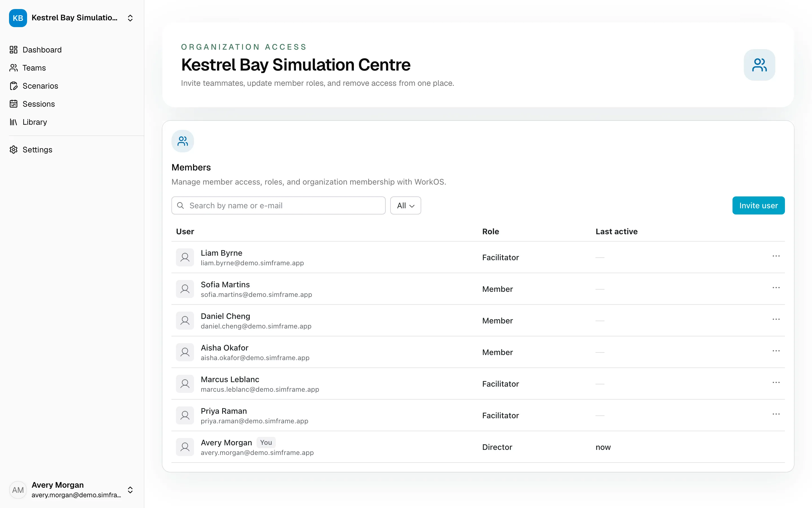
Task: Expand the Kestrel Bay organization switcher
Action: pos(130,18)
